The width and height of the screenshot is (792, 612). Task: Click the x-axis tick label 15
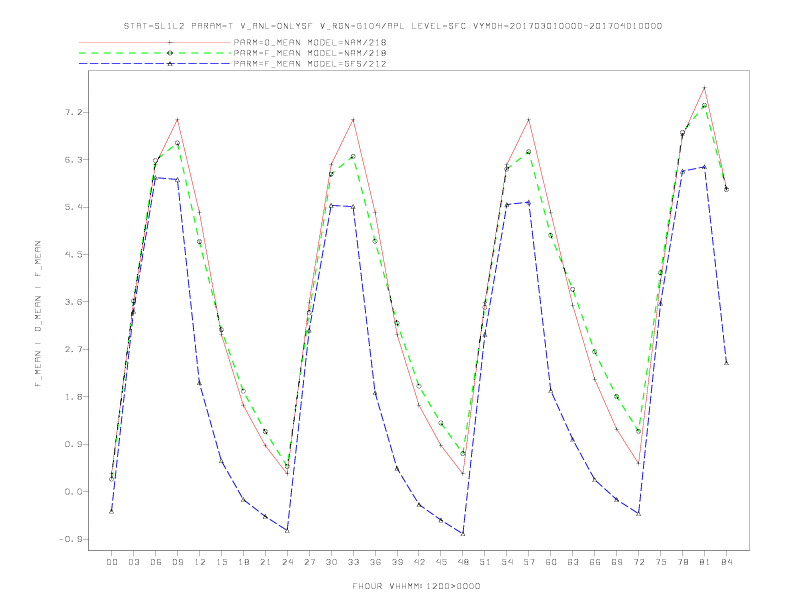point(221,562)
